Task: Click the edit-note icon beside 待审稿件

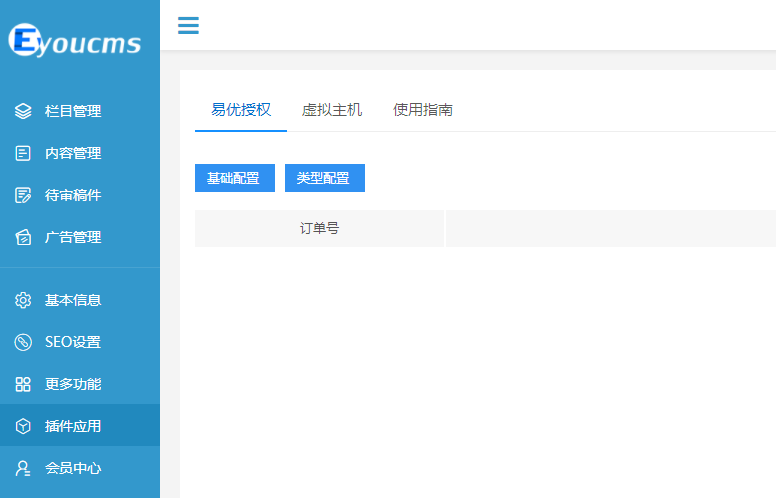Action: click(x=23, y=195)
